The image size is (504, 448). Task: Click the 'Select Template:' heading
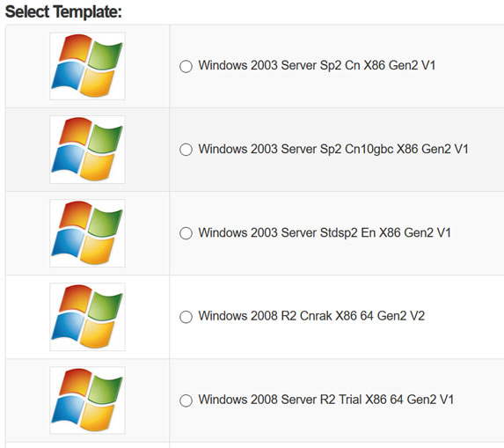coord(63,12)
